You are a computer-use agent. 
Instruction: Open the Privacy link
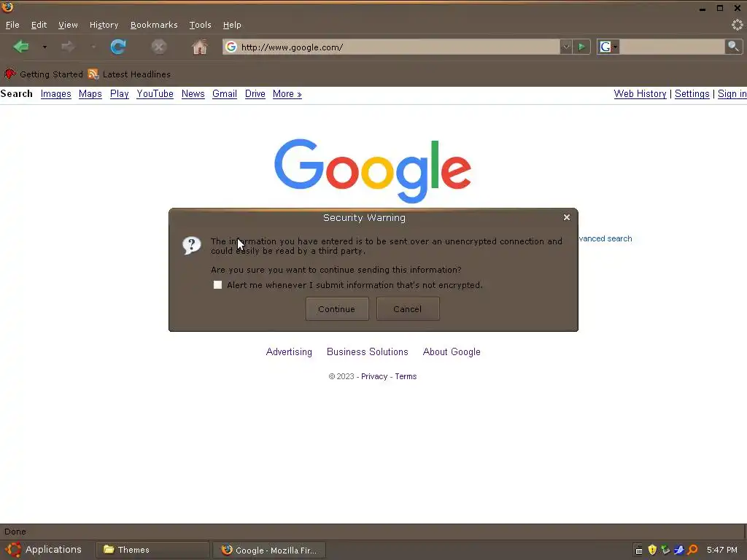[374, 376]
